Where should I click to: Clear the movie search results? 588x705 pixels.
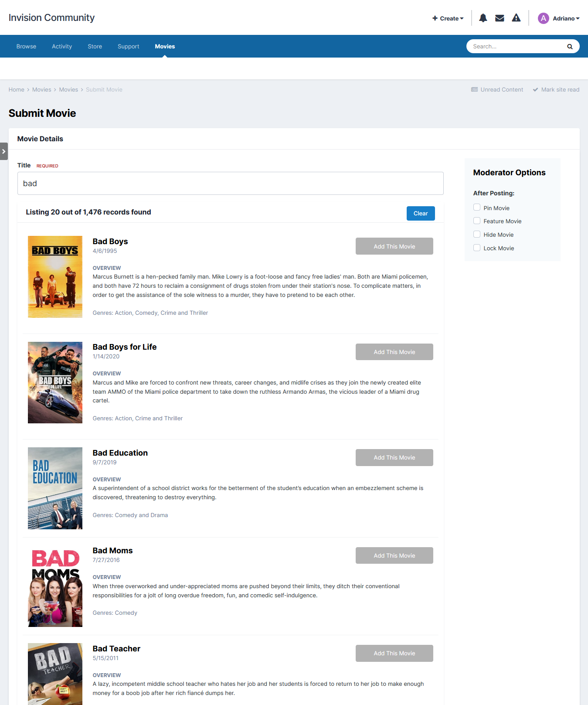pyautogui.click(x=421, y=213)
